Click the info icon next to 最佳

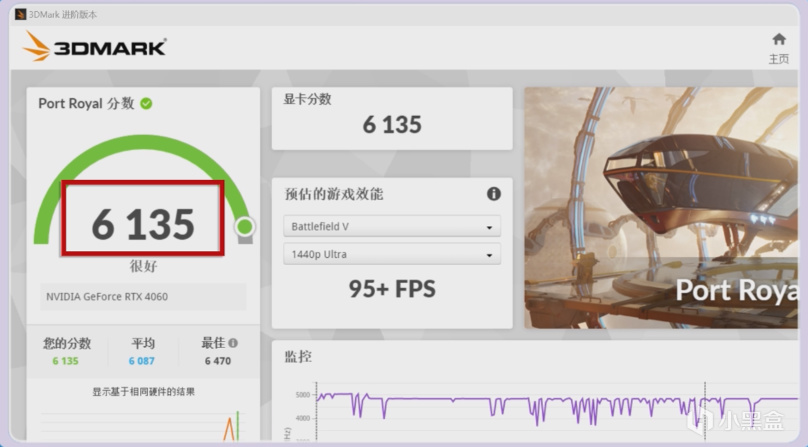[x=233, y=343]
